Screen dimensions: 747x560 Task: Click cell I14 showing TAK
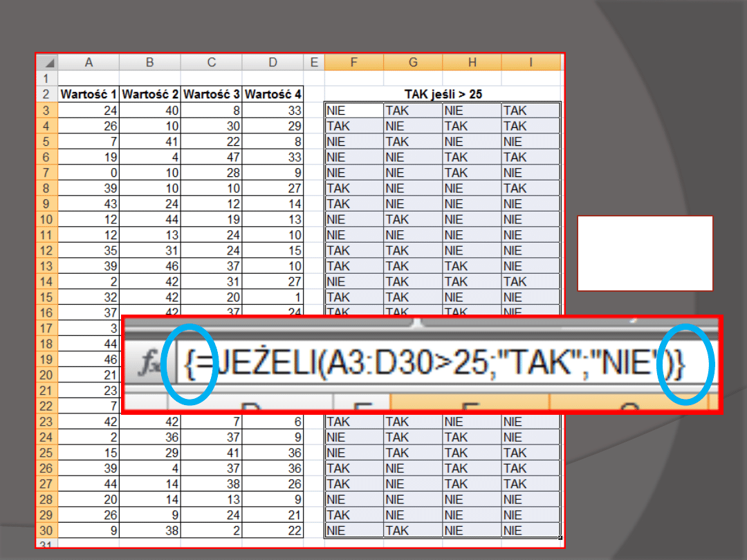coord(531,281)
